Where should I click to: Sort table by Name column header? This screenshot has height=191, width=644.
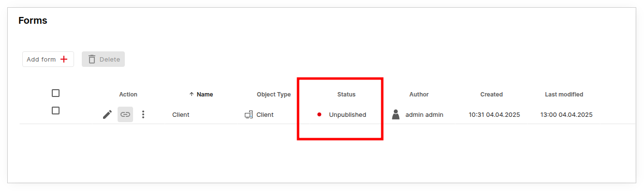click(x=205, y=95)
